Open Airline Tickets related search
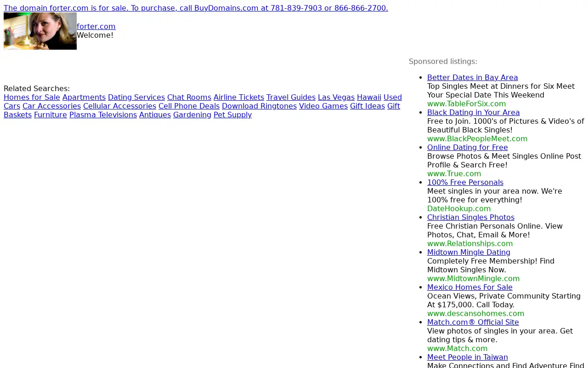The image size is (588, 368). coord(239,97)
